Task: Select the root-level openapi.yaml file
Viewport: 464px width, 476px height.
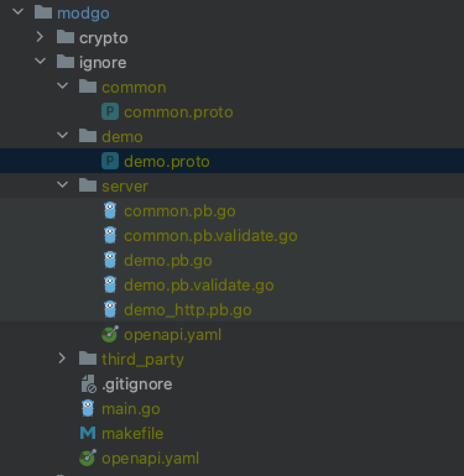Action: 150,458
